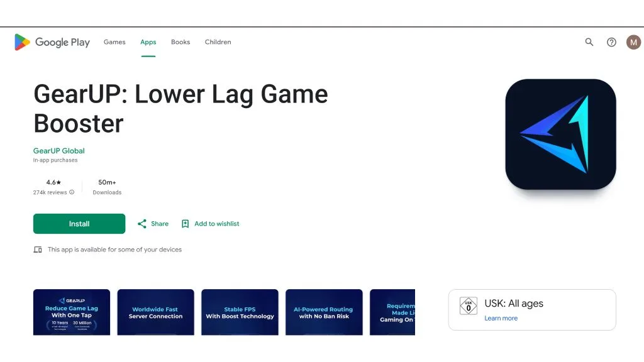
Task: Open the GearUP Global developer page
Action: pos(58,151)
